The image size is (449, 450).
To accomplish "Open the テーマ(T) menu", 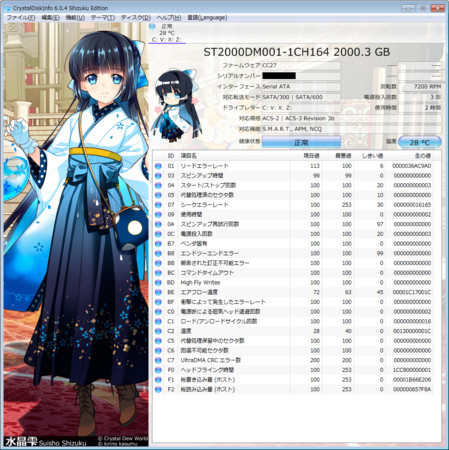I will (103, 18).
